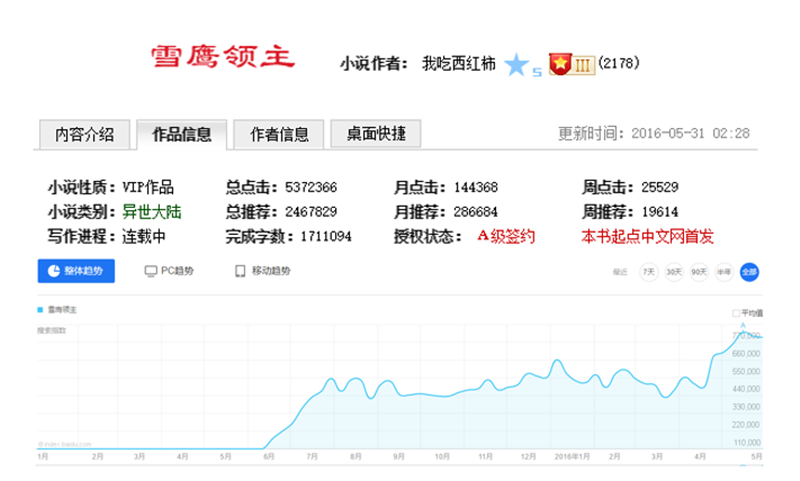The image size is (800, 481).
Task: Click the 搜索指数 axis title
Action: [52, 331]
